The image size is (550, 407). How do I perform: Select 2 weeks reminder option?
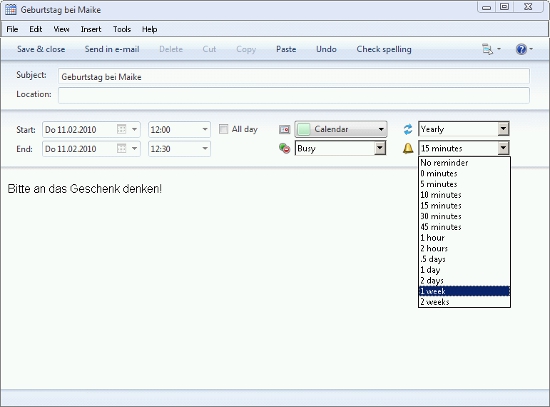(464, 302)
